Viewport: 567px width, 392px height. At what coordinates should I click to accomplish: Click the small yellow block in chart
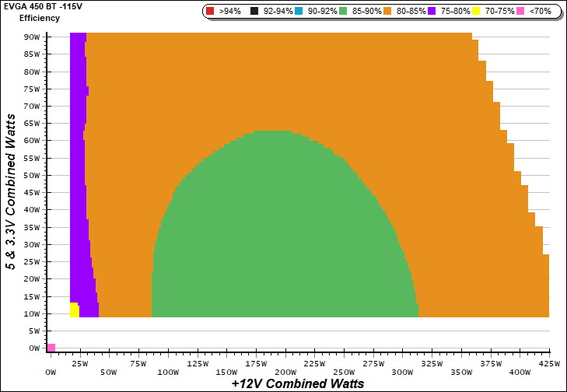click(74, 310)
